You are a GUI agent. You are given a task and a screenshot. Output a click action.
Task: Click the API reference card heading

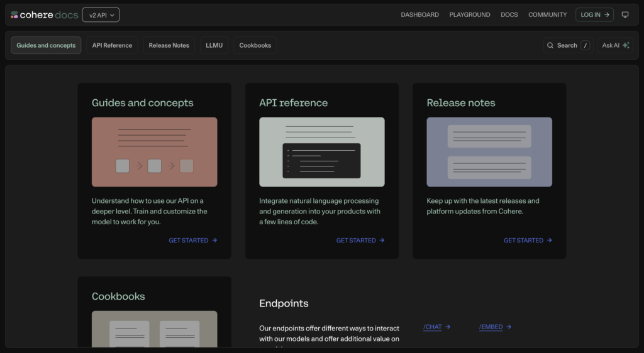point(293,103)
